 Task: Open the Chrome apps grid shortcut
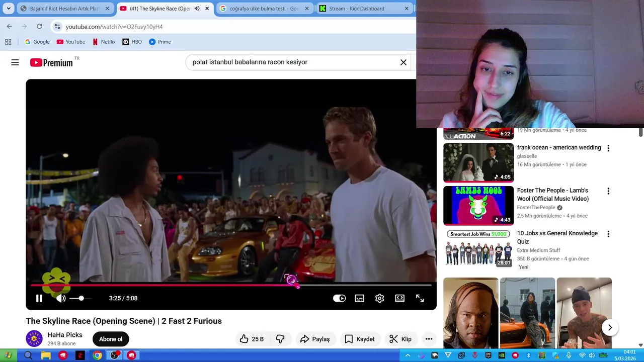tap(8, 42)
